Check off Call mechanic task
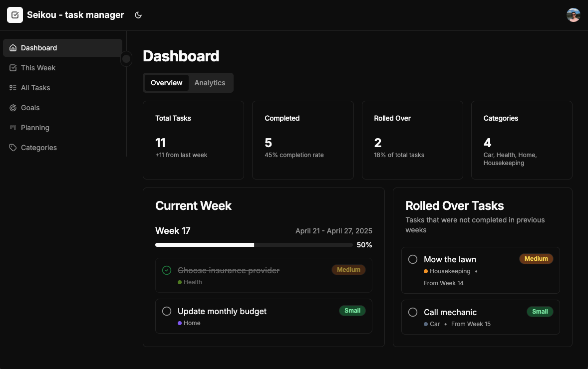This screenshot has height=369, width=588. tap(413, 312)
